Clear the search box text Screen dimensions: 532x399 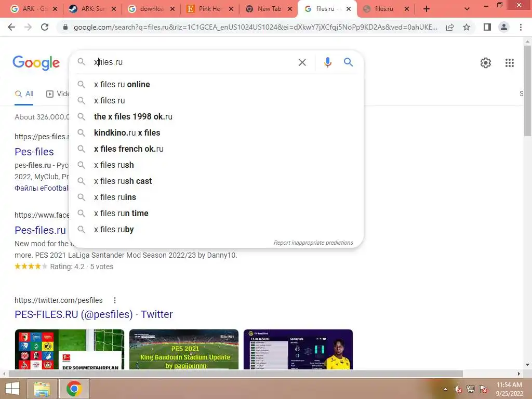302,62
